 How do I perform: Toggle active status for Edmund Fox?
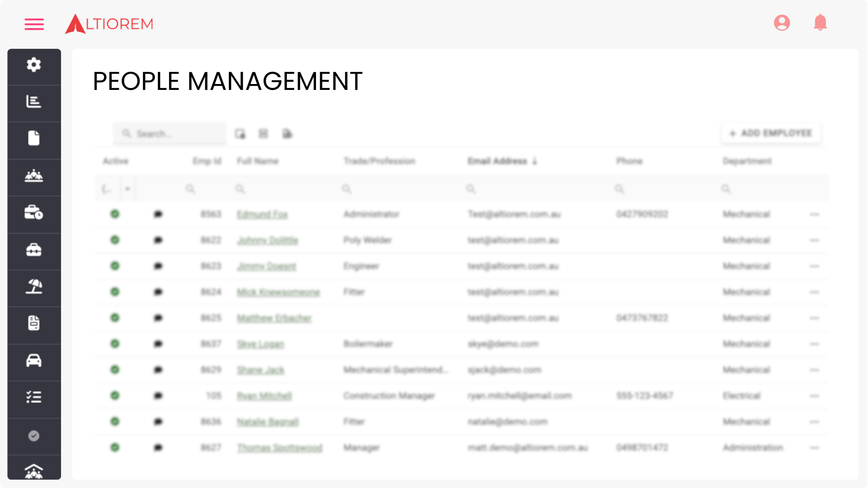115,214
